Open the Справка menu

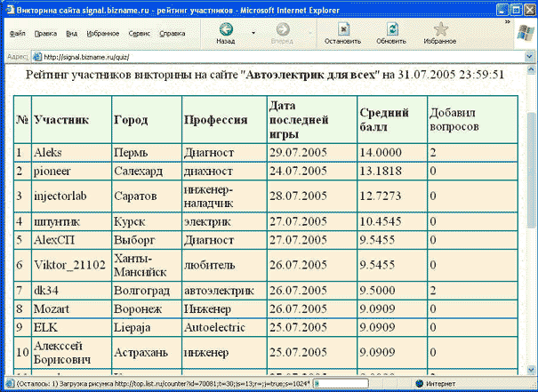(x=173, y=34)
